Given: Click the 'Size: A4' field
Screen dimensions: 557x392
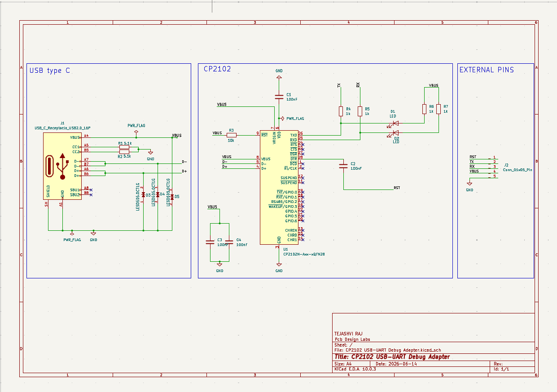Looking at the screenshot, I should pos(343,364).
